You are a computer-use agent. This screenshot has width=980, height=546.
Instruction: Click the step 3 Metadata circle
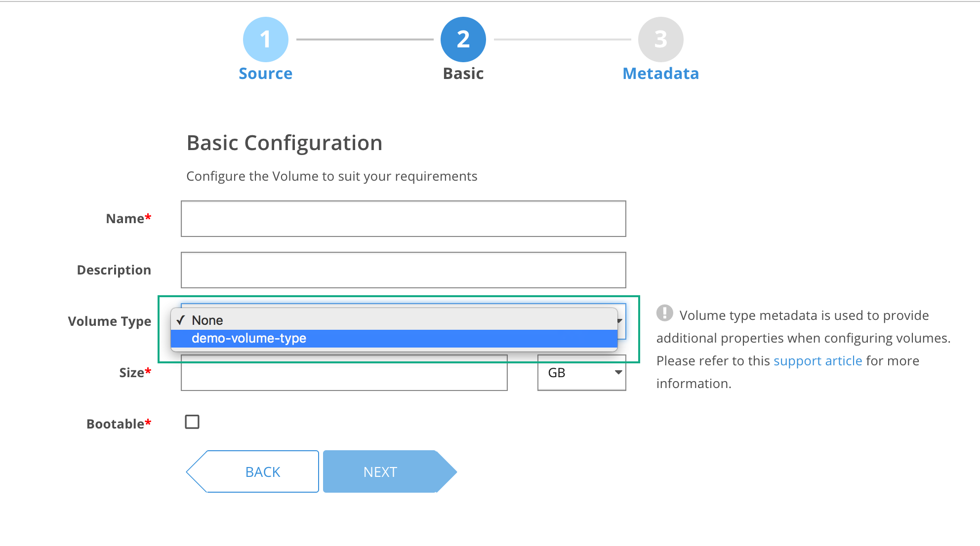(x=661, y=39)
